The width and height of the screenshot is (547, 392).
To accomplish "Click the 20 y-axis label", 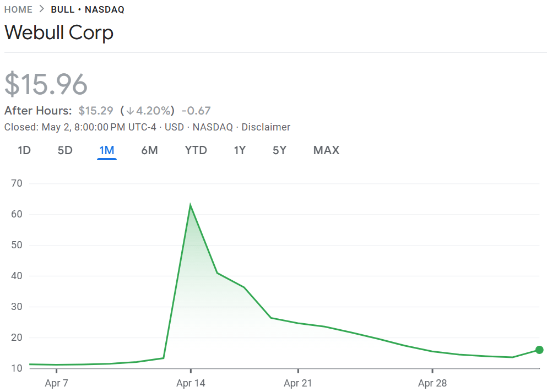I will [x=17, y=337].
